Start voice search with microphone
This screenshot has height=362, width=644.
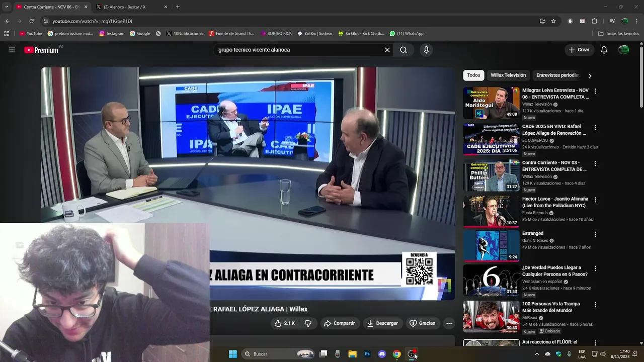click(x=426, y=50)
